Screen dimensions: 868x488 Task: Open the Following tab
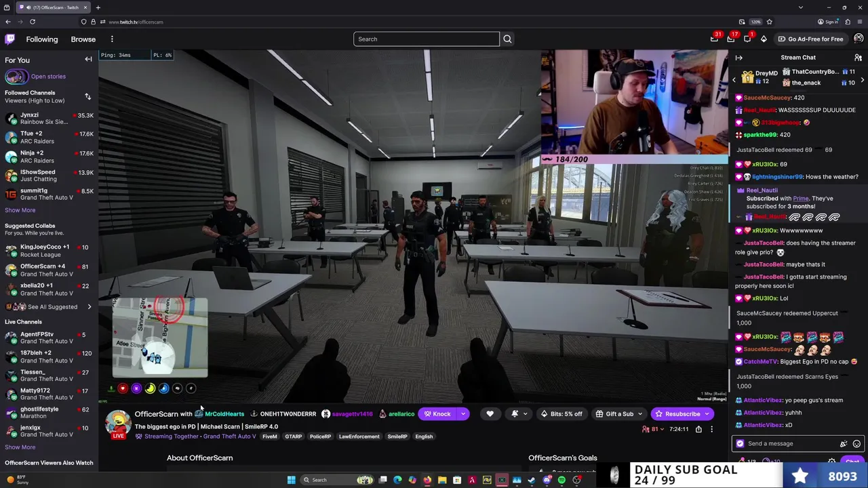(x=42, y=39)
